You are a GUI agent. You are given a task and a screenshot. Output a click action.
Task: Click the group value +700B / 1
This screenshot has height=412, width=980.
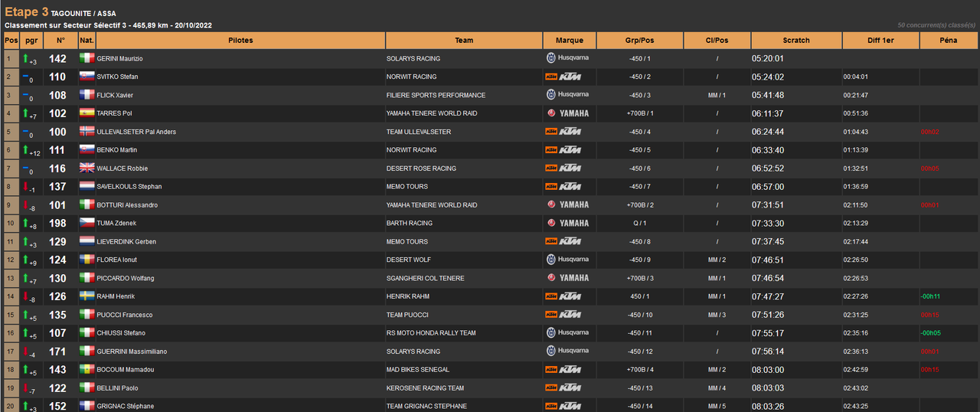pos(640,113)
